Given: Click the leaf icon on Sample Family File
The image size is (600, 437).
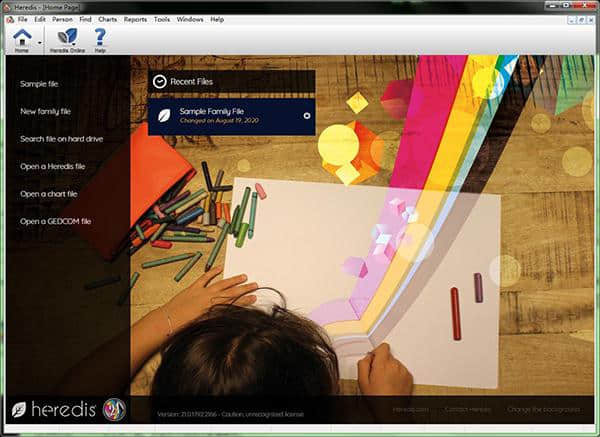Looking at the screenshot, I should pos(165,116).
